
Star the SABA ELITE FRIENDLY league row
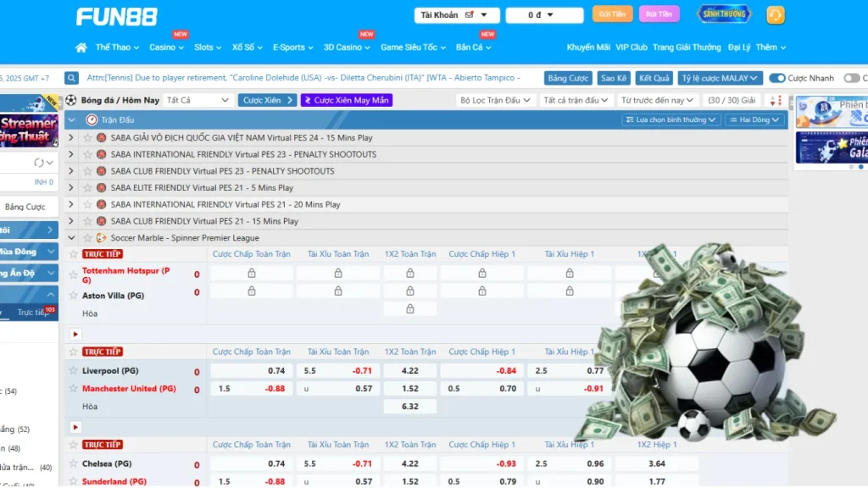tap(86, 188)
